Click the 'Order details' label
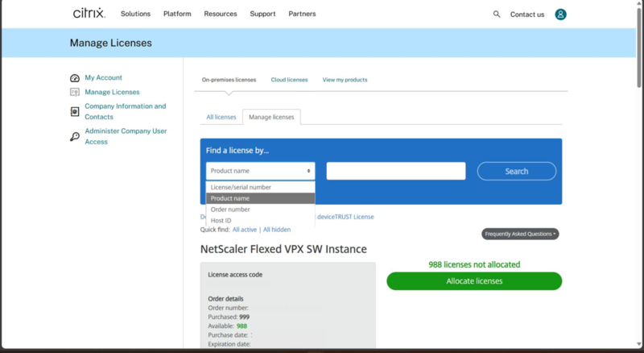 tap(225, 299)
